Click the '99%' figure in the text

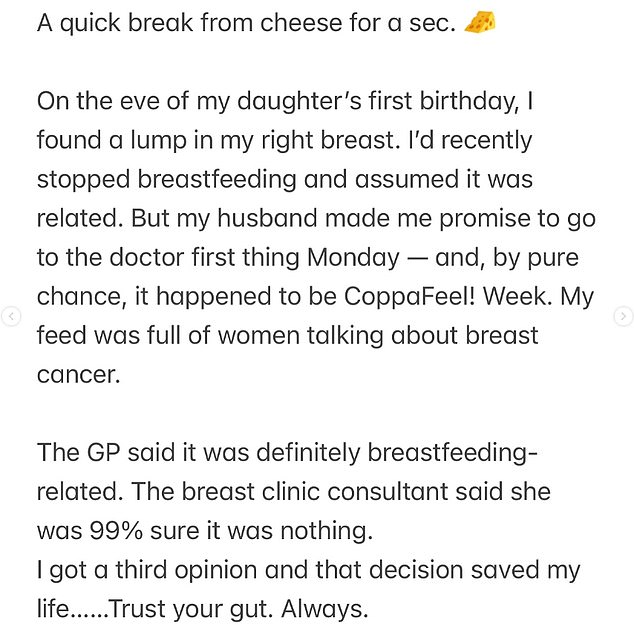coord(116,530)
